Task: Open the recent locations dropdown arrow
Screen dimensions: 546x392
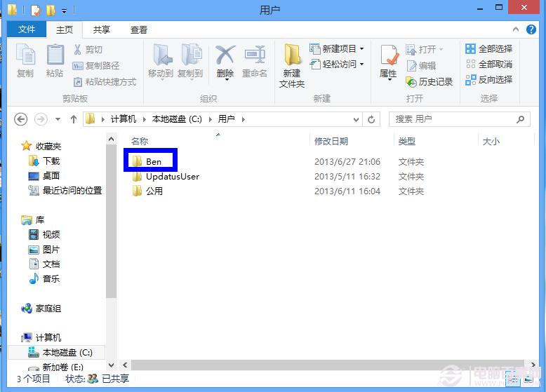Action: tap(58, 119)
